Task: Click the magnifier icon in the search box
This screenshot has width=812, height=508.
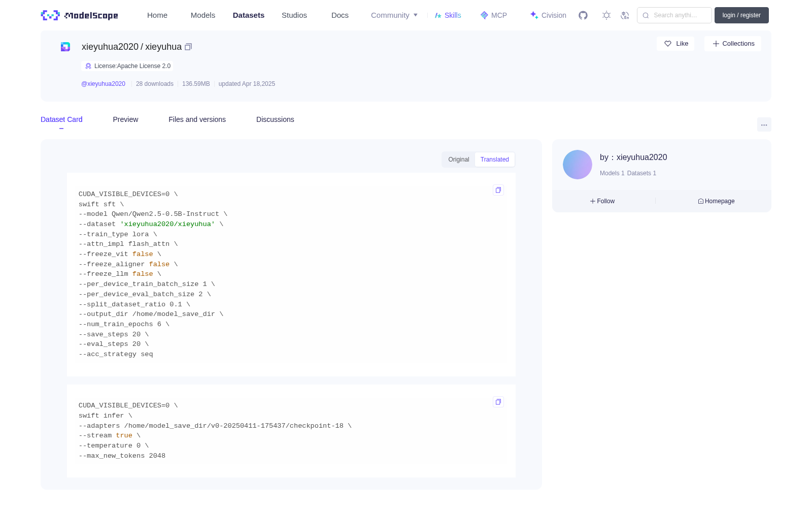Action: [x=646, y=15]
